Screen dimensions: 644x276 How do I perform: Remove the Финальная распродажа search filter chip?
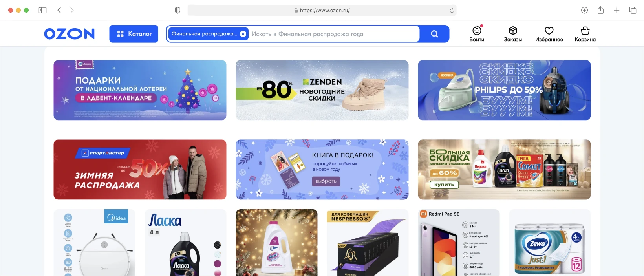[x=243, y=34]
